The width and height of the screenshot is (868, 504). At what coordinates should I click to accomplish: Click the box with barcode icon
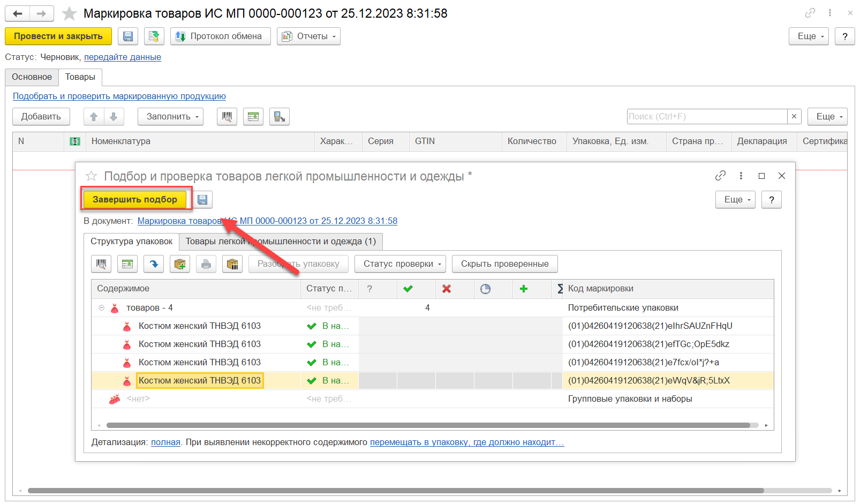point(232,264)
